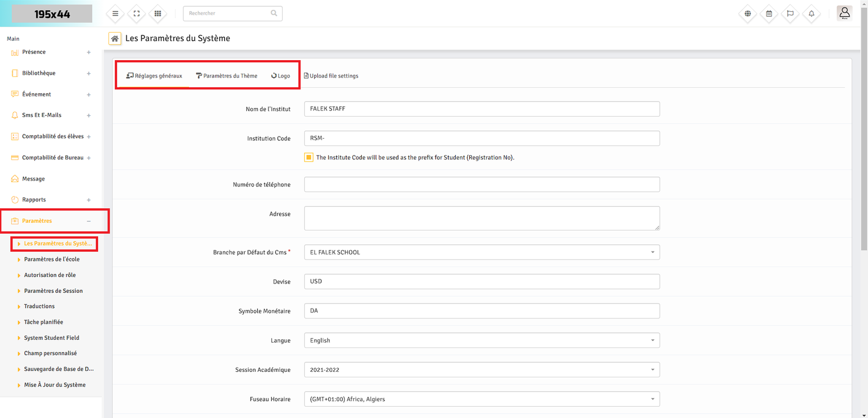The image size is (868, 418).
Task: Open Paramètres de l'école link
Action: point(52,260)
